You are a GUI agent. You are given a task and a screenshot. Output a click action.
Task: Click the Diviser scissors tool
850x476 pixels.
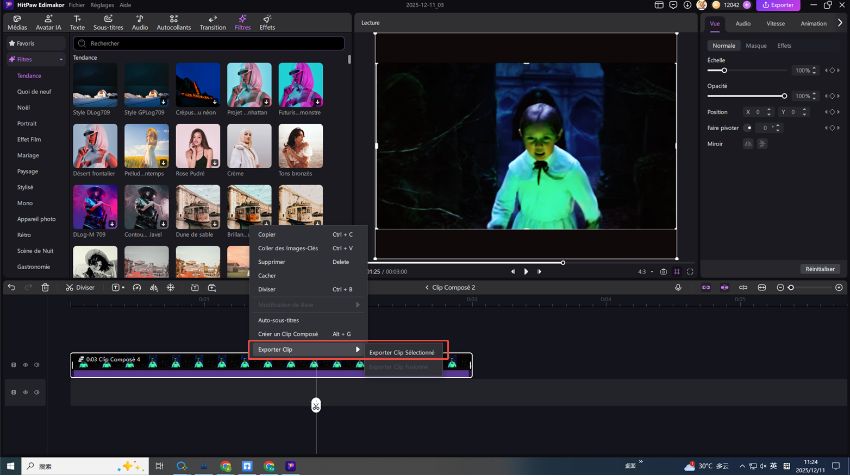tap(81, 287)
